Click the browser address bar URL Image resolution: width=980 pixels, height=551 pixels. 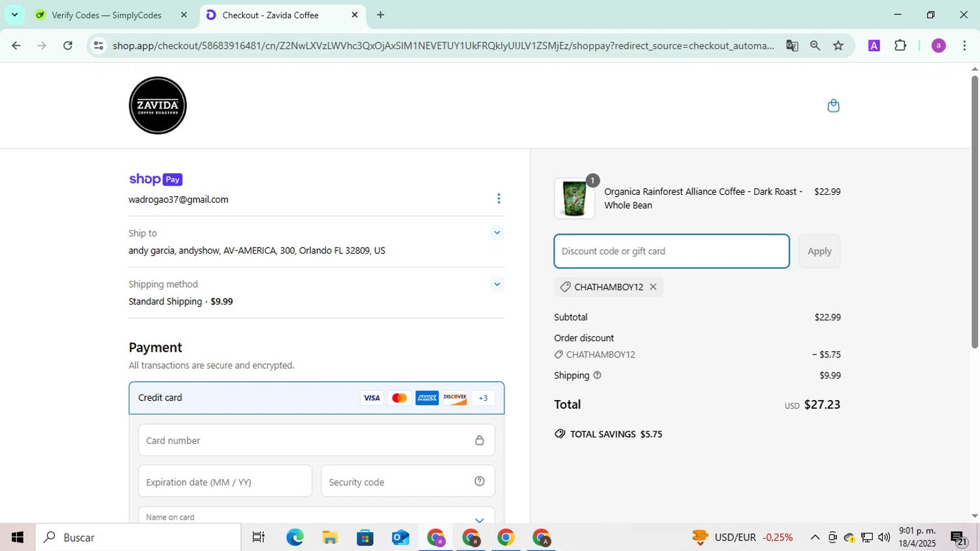pyautogui.click(x=443, y=46)
